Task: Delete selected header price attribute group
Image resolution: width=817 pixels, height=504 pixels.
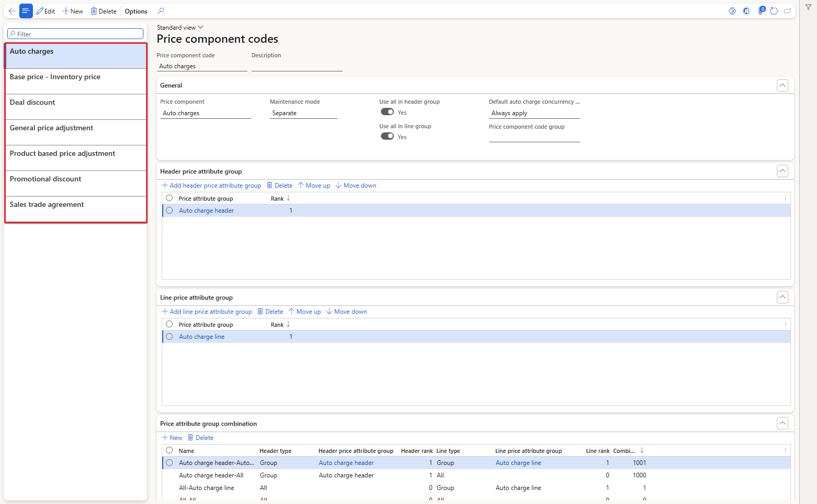Action: coord(280,186)
